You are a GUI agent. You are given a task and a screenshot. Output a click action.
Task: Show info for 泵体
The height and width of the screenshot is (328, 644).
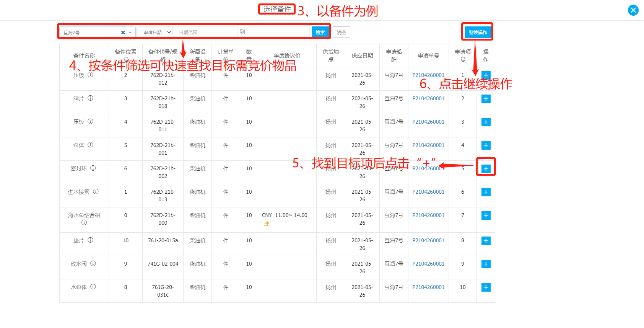pos(90,145)
